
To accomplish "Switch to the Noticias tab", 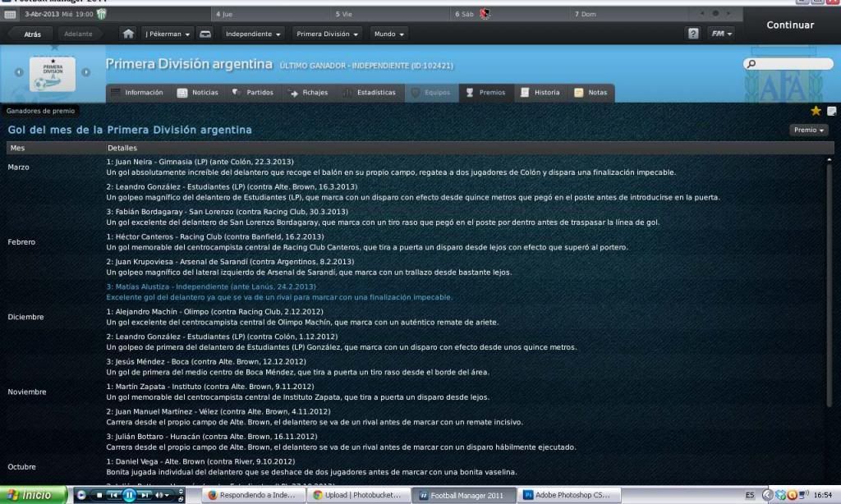I will click(198, 93).
